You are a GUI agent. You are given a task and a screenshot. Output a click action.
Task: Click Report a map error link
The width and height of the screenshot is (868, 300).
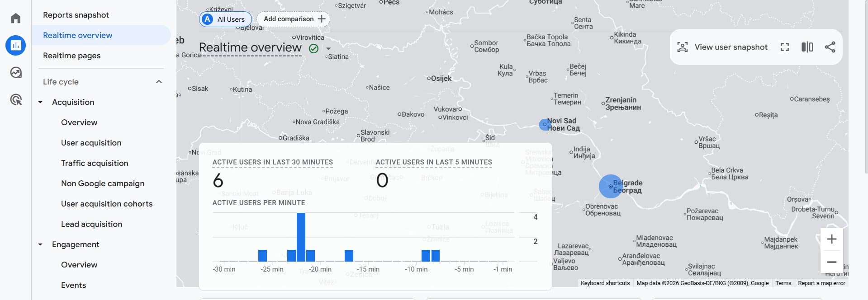pos(821,283)
